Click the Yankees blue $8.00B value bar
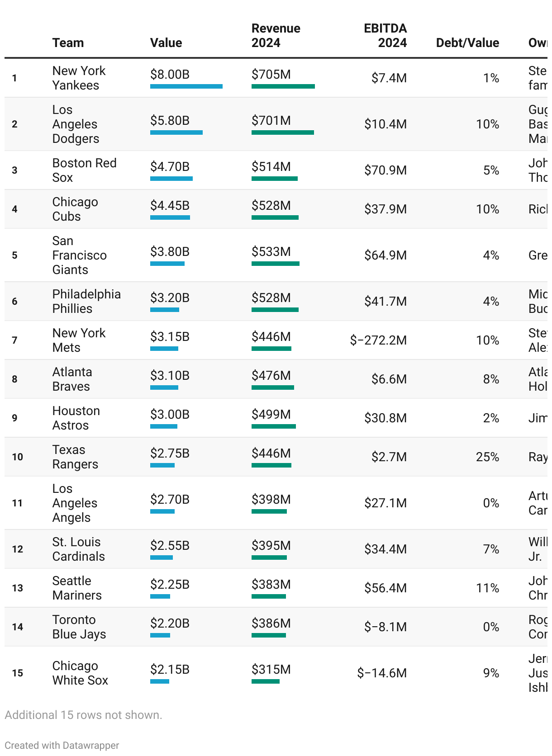Image resolution: width=552 pixels, height=756 pixels. 186,86
